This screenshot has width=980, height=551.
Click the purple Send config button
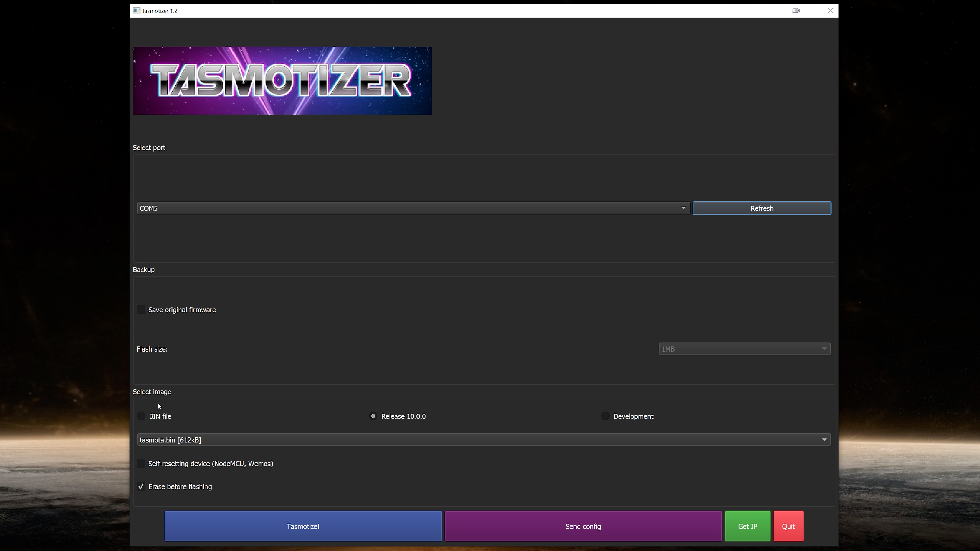[x=583, y=526]
